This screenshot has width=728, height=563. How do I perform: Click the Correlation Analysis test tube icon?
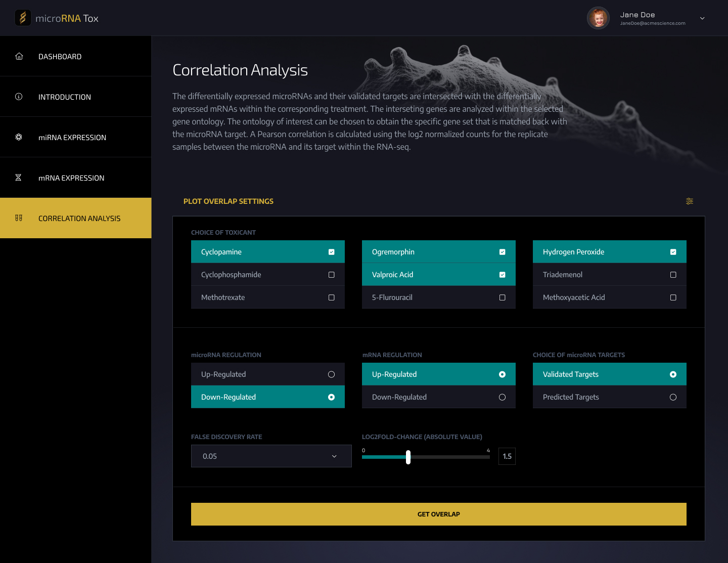(x=19, y=218)
